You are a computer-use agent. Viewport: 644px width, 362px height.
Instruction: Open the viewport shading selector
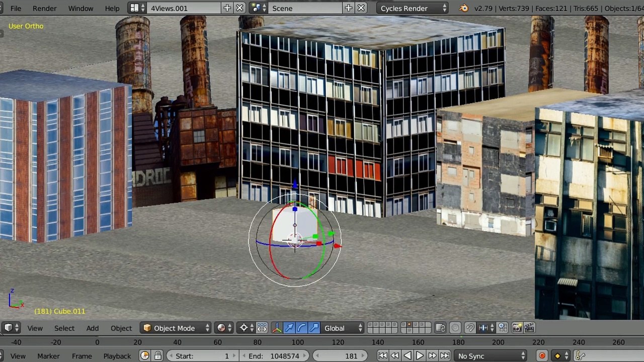pyautogui.click(x=224, y=328)
